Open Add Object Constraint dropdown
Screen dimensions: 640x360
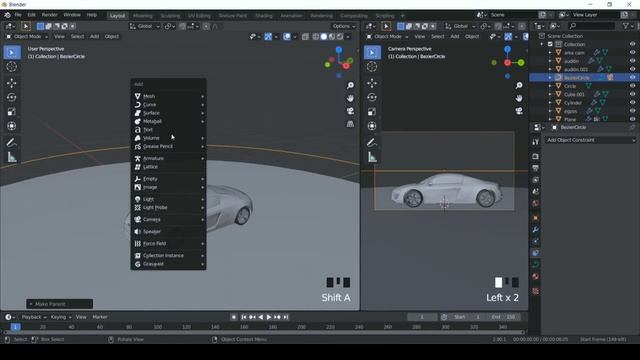click(x=590, y=140)
